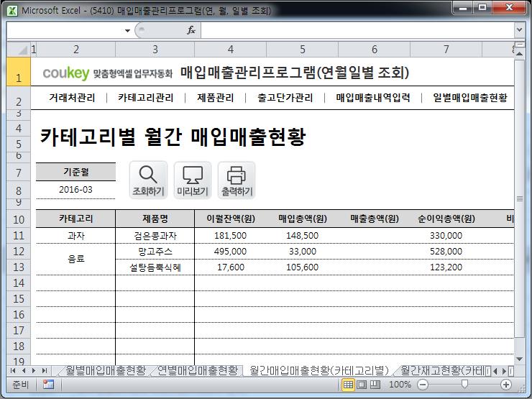Expand the formula bar chevron
This screenshot has width=532, height=399.
click(519, 30)
